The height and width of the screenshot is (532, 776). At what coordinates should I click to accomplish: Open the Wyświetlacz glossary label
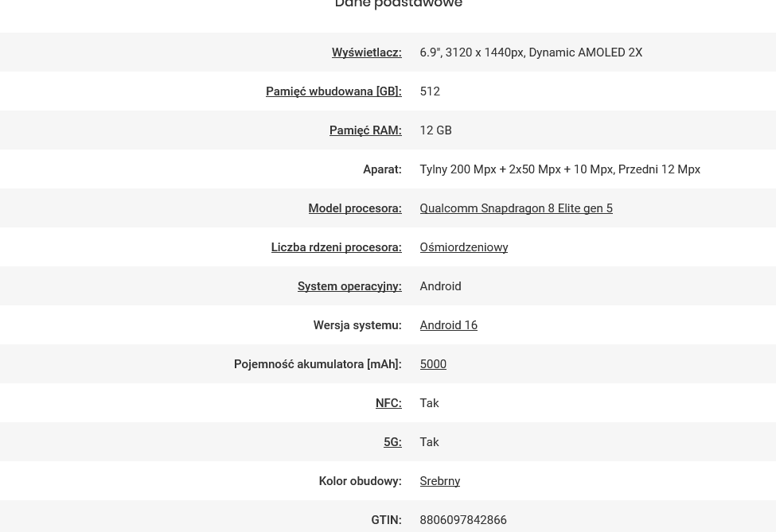pos(367,52)
